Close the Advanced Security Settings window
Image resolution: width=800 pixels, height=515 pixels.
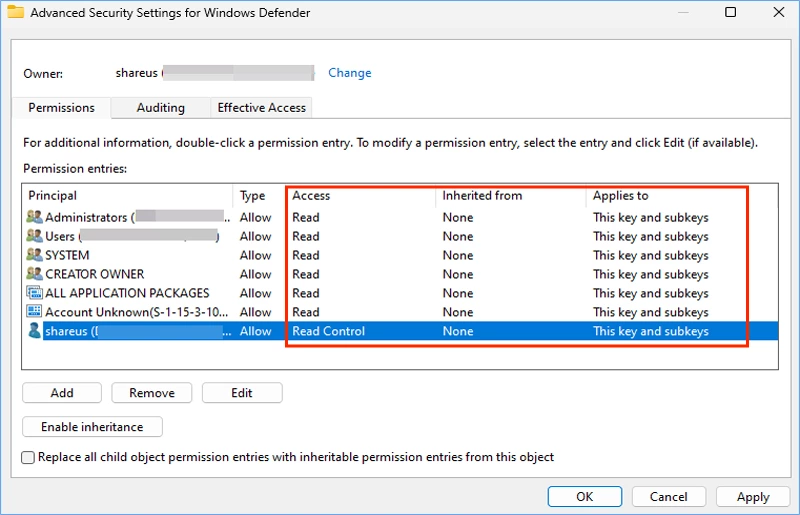pos(779,12)
